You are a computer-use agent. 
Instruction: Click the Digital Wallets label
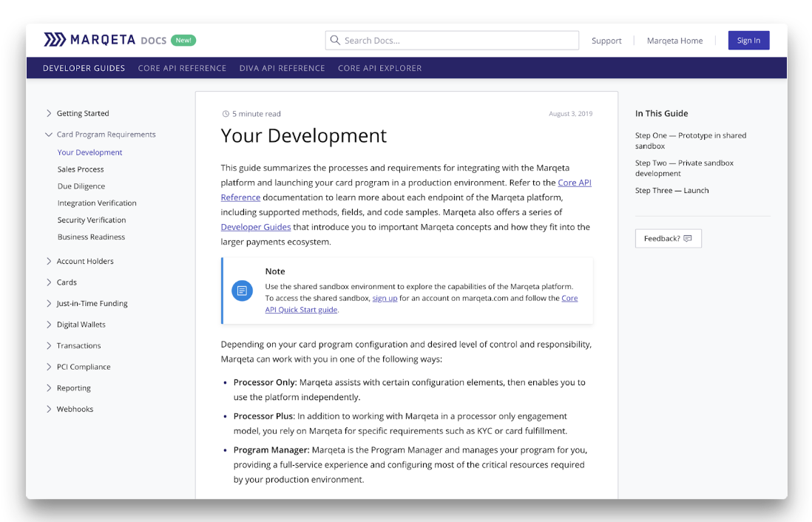(81, 325)
